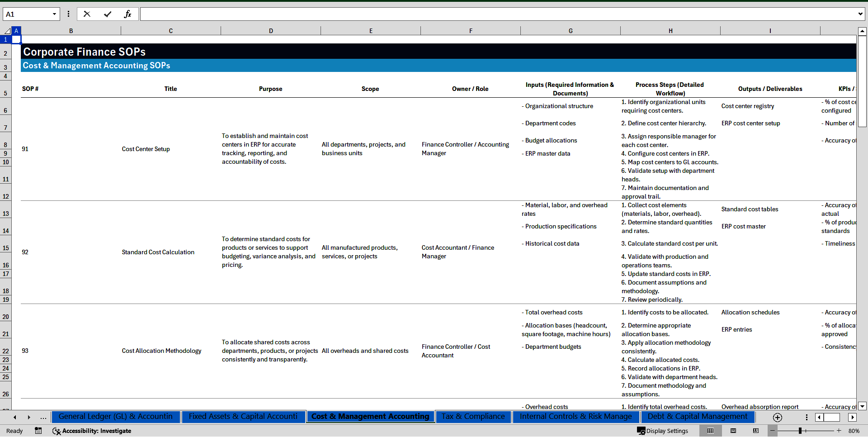Open the Name Box dropdown arrow

pyautogui.click(x=55, y=14)
